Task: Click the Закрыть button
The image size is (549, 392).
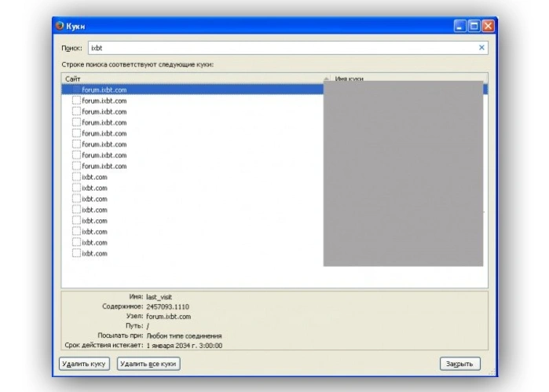Action: tap(459, 364)
